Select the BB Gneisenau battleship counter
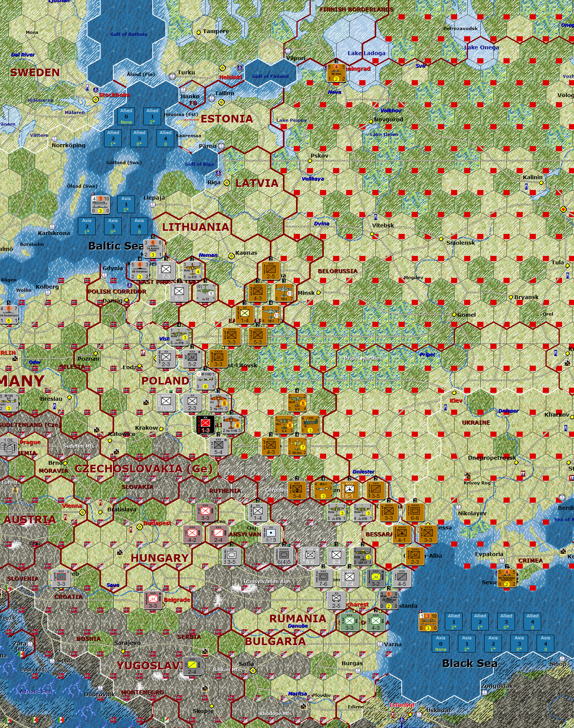 pyautogui.click(x=140, y=270)
